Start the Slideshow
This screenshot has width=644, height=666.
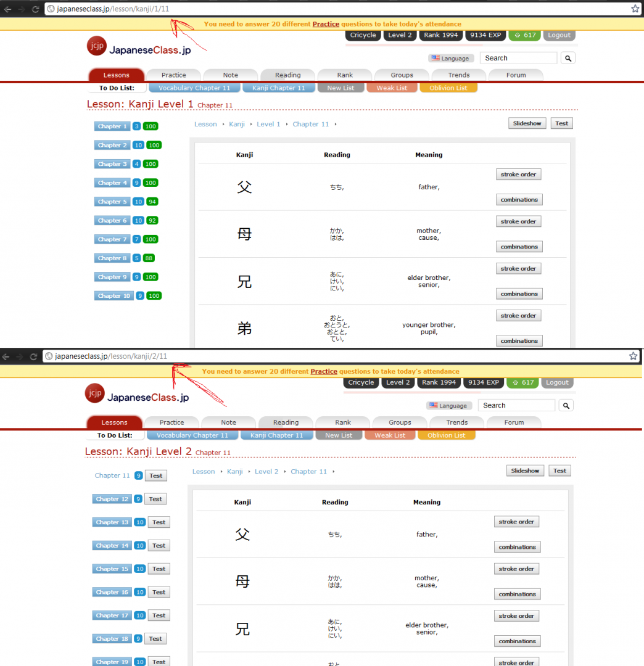(x=527, y=123)
